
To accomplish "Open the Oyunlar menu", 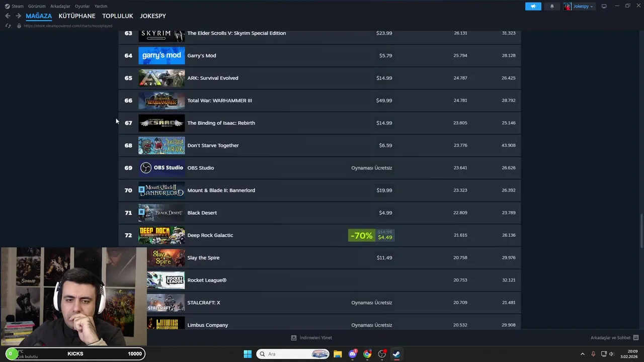I will pos(82,6).
